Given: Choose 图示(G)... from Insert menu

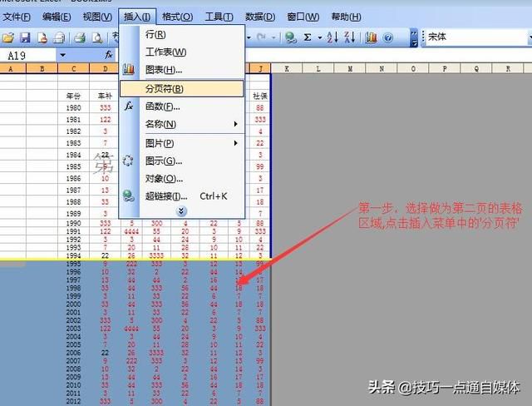Looking at the screenshot, I should 182,161.
